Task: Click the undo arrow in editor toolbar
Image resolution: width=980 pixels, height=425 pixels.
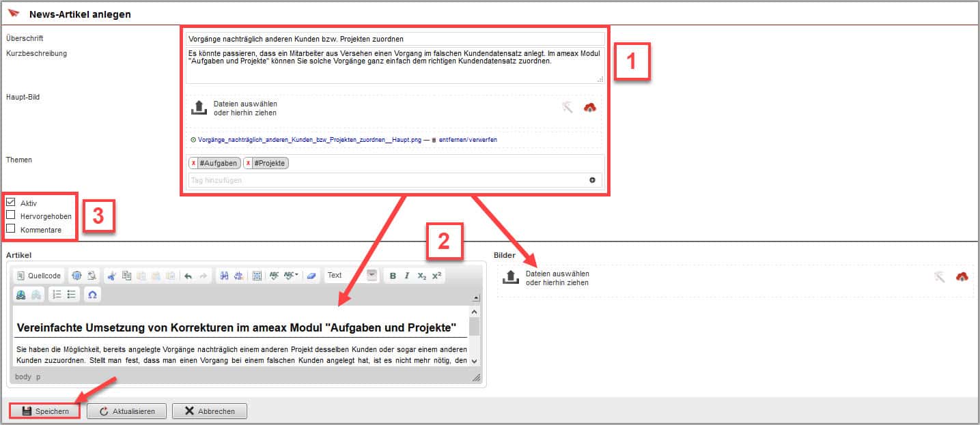Action: tap(188, 276)
